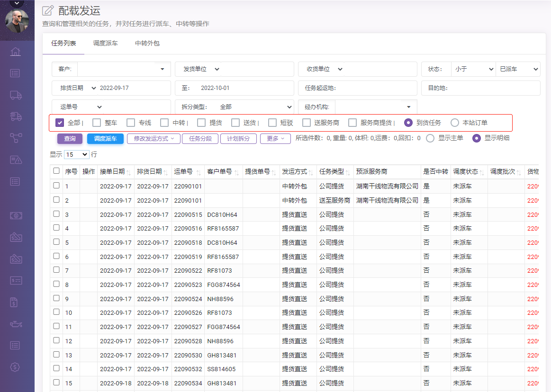The image size is (551, 392).
Task: Select the 本站订单 radio button
Action: point(455,123)
